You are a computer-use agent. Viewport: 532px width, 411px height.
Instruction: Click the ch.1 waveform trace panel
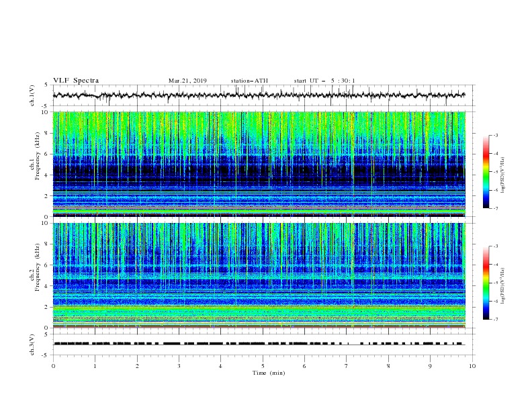click(x=264, y=95)
